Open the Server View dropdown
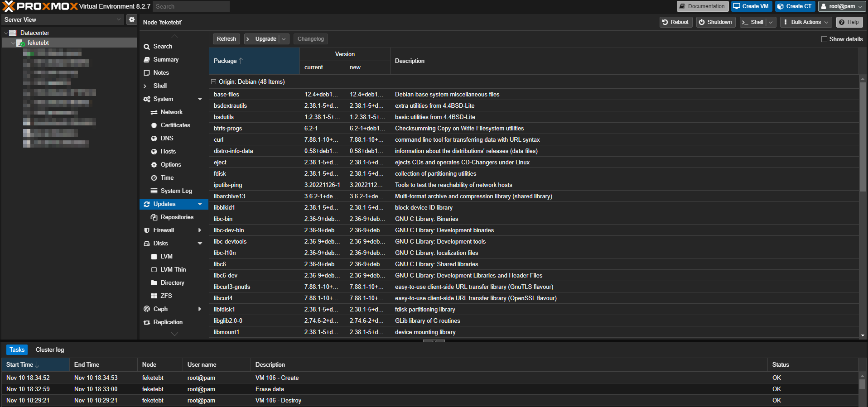Screen dimensions: 868x407 119,19
